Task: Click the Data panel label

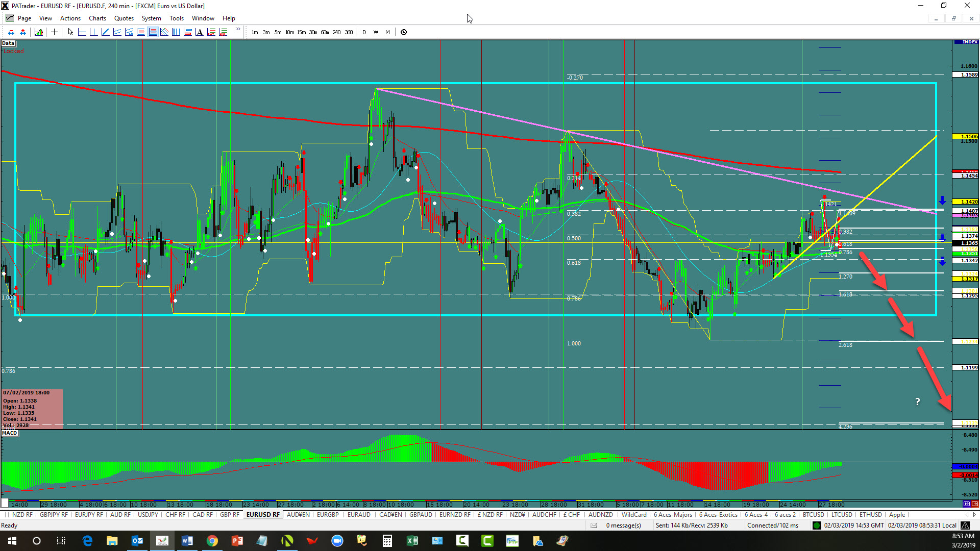Action: coord(8,43)
